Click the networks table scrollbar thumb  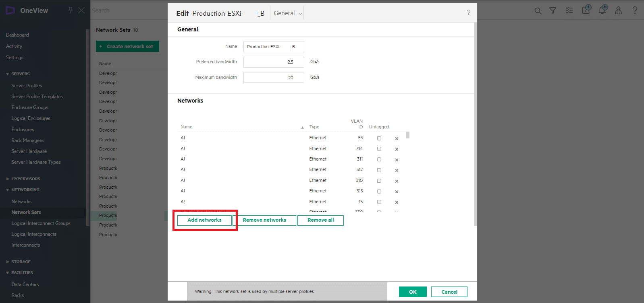tap(408, 135)
